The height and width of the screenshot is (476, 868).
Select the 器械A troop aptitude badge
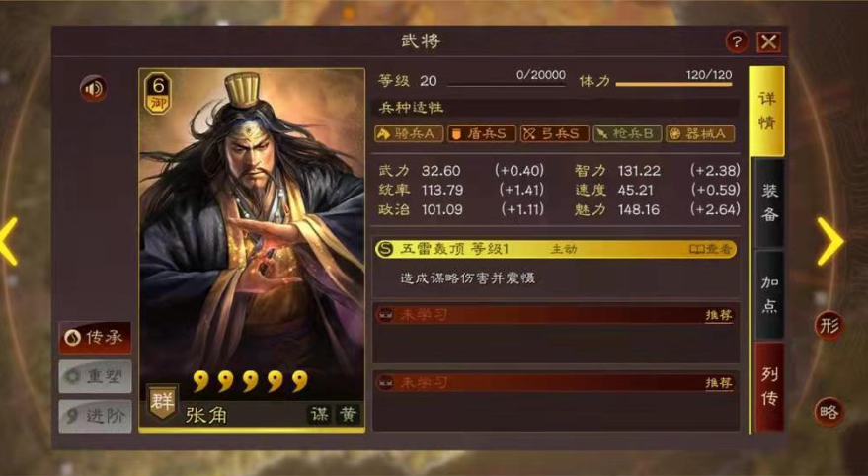pyautogui.click(x=700, y=134)
